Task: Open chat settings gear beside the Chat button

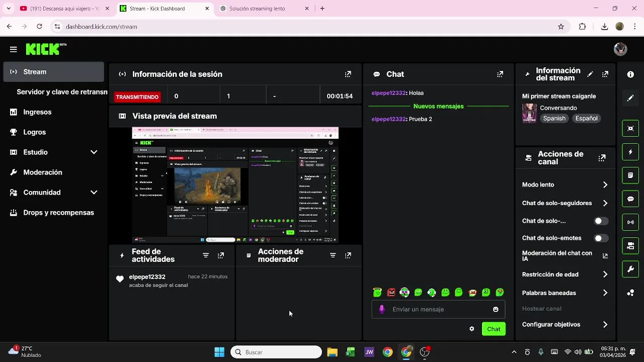Action: click(x=471, y=329)
